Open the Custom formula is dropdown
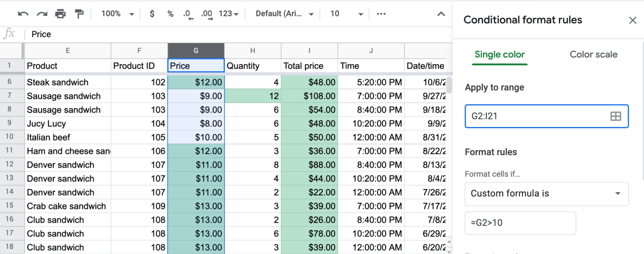Image resolution: width=644 pixels, height=254 pixels. point(546,194)
